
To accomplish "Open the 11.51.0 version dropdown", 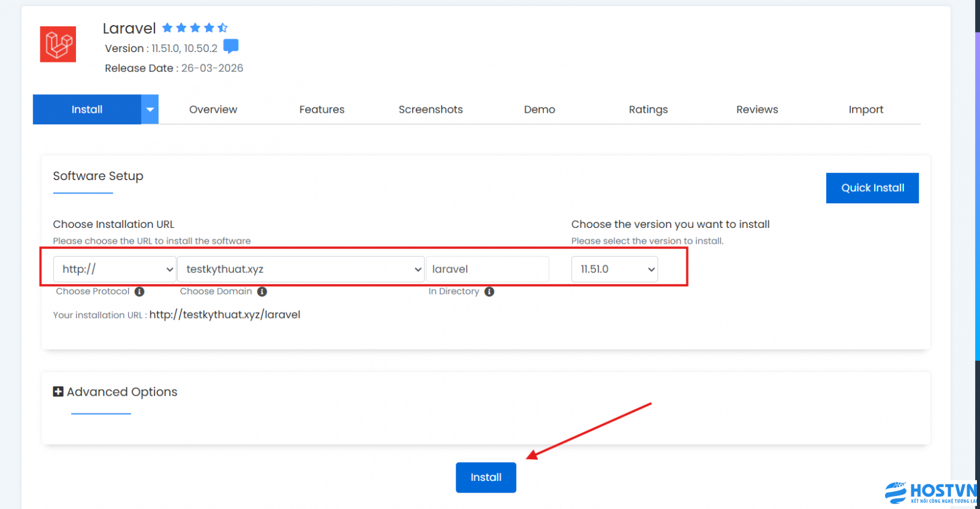I will click(614, 269).
